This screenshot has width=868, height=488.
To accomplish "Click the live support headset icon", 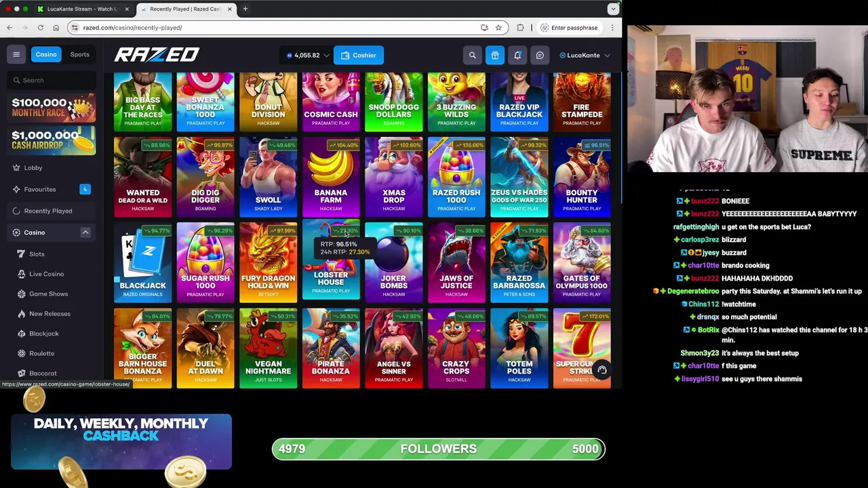I will tap(601, 370).
